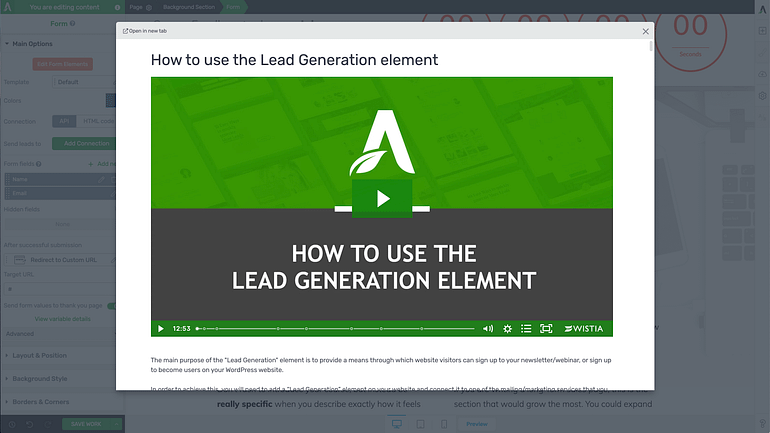Screen dimensions: 770x433
Task: Expand the Advanced section
Action: (x=59, y=334)
